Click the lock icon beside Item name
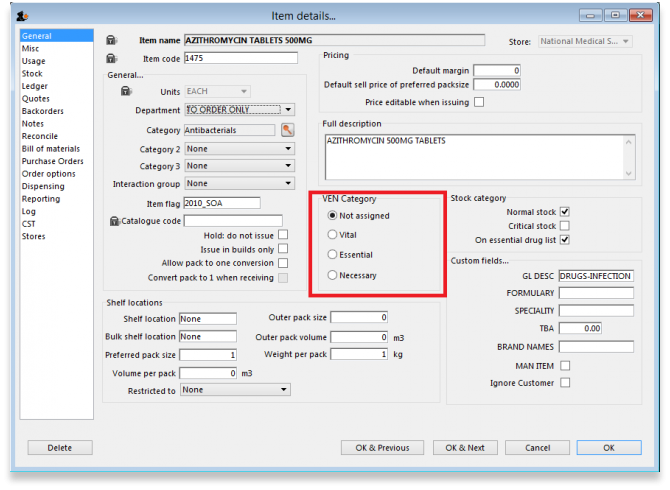 pyautogui.click(x=111, y=41)
